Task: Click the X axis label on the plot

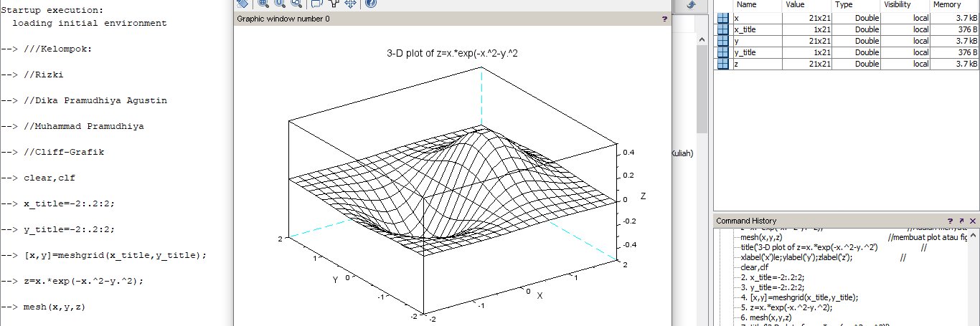Action: point(540,295)
